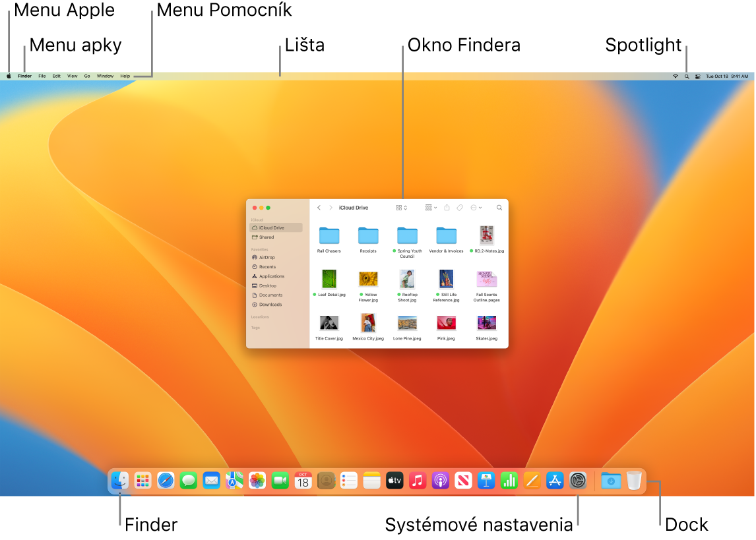Open Launchpad from the Dock

pos(142,481)
